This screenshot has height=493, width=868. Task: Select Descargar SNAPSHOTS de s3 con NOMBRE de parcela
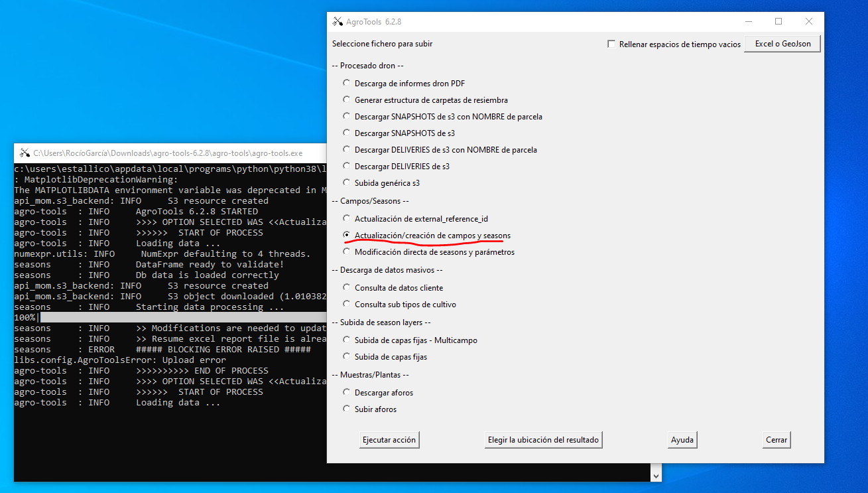[x=346, y=116]
